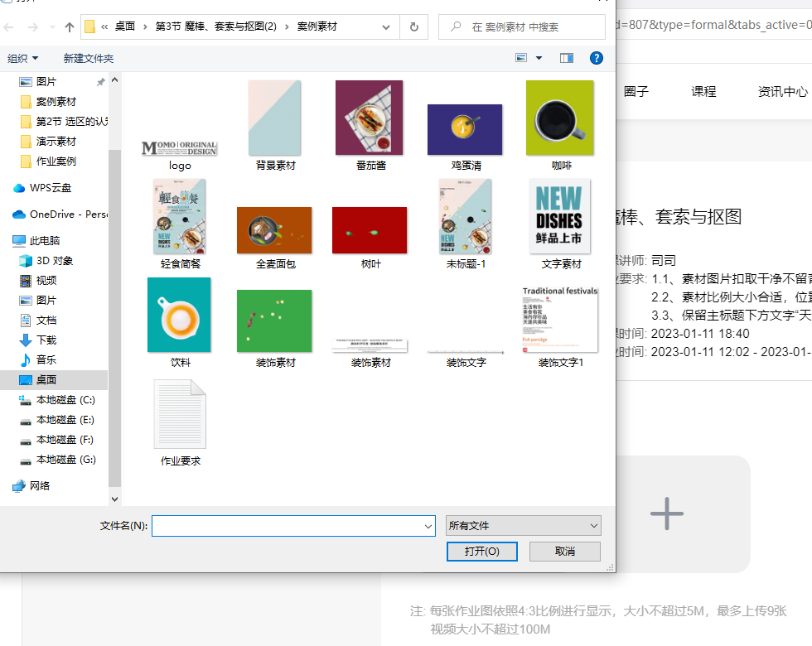Open the help question mark icon
812x646 pixels.
click(x=596, y=58)
